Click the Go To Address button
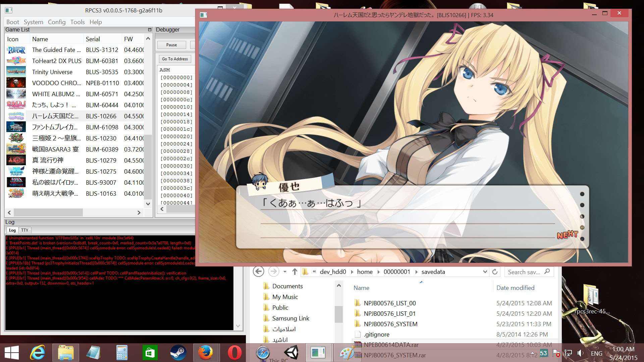Image resolution: width=644 pixels, height=362 pixels. click(x=175, y=59)
